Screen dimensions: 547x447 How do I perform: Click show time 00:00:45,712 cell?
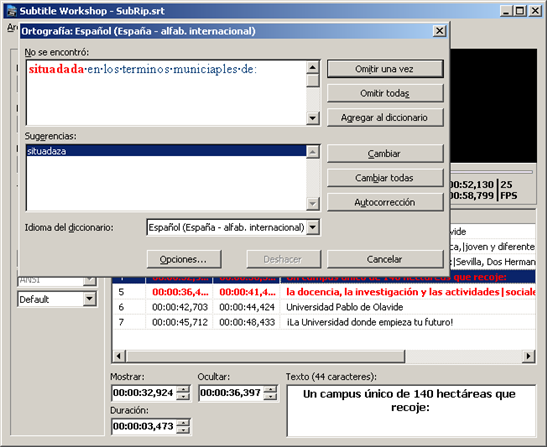tap(180, 322)
